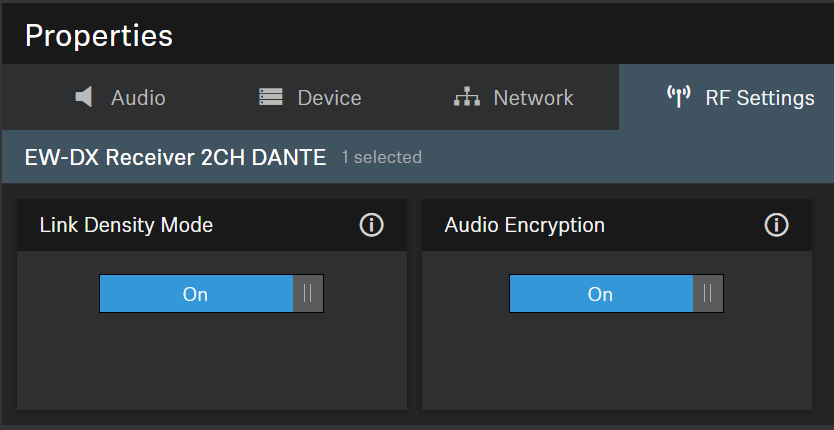This screenshot has width=834, height=430.
Task: Show info for Link Density Mode
Action: tap(371, 225)
